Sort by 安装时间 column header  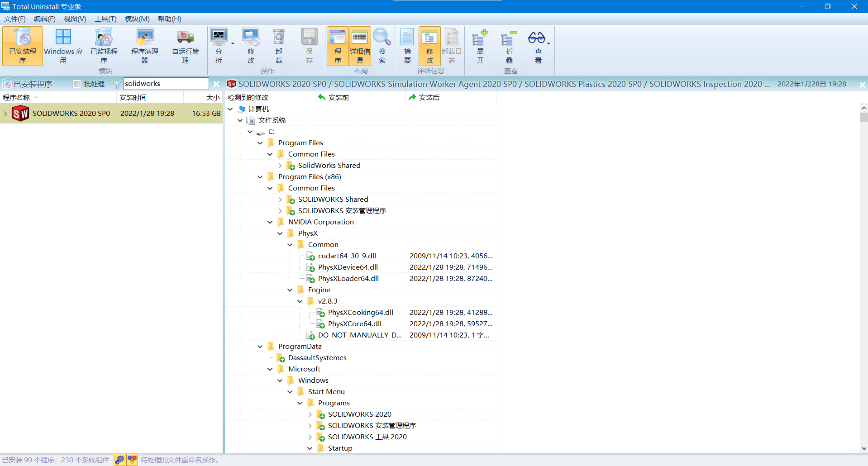(x=150, y=97)
